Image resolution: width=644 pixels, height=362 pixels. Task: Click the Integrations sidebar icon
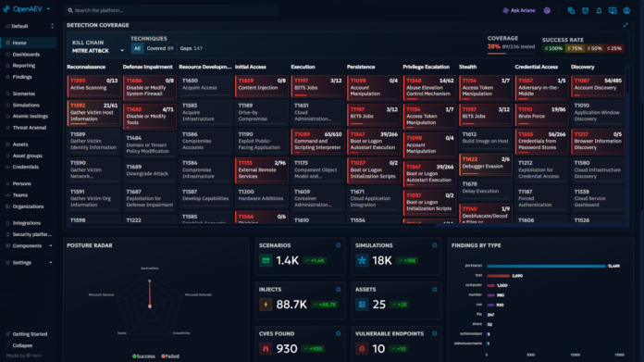click(7, 223)
